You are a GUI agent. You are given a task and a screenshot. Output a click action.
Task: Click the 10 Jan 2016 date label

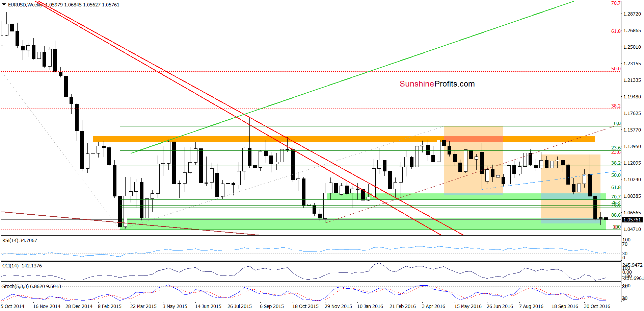[x=370, y=306]
